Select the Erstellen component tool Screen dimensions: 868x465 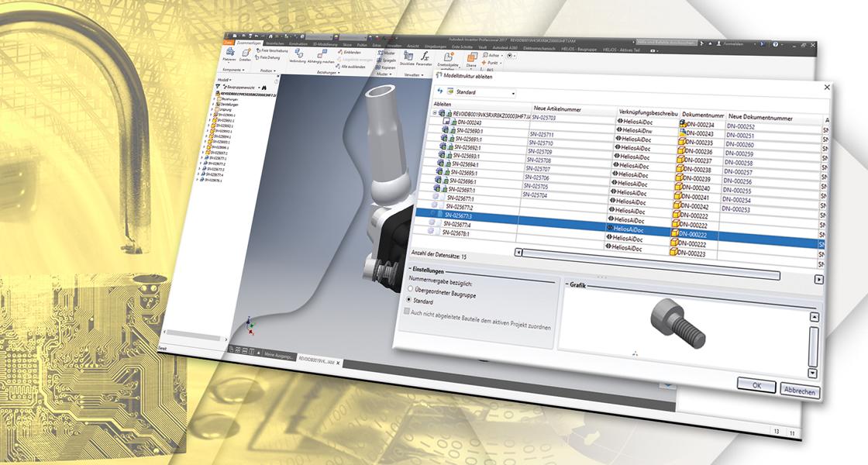246,55
